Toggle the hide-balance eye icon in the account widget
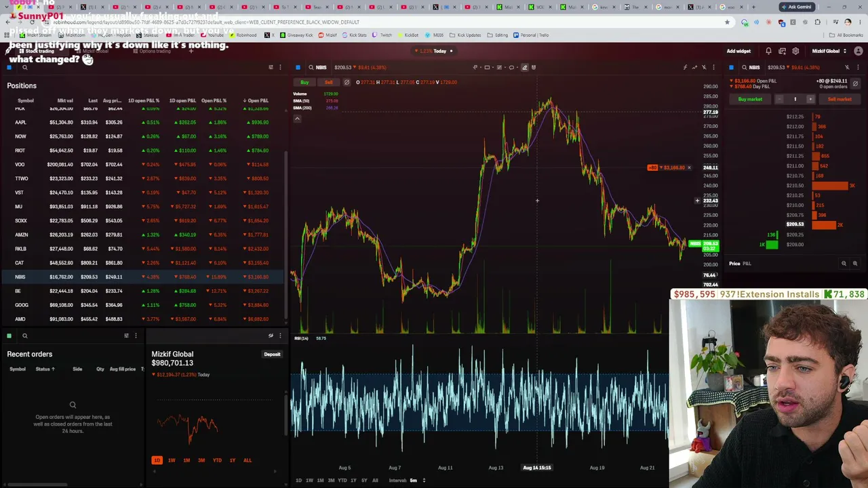The width and height of the screenshot is (868, 488). tap(271, 335)
